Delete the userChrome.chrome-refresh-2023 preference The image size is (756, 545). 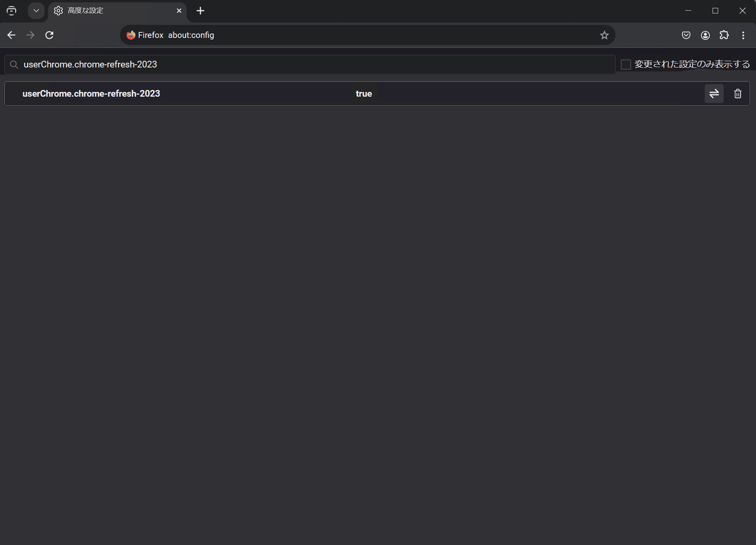tap(738, 94)
